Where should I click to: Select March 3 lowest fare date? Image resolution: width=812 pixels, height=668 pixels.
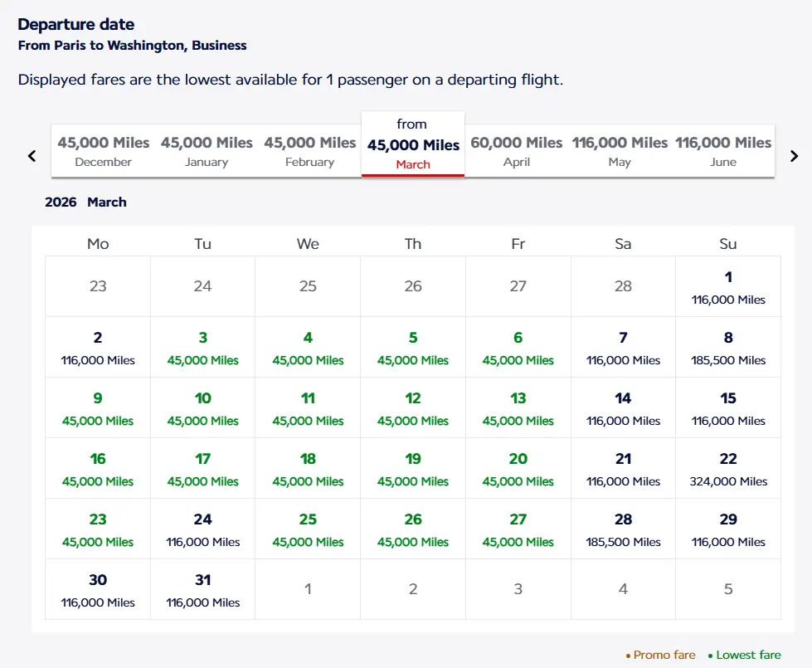tap(203, 348)
